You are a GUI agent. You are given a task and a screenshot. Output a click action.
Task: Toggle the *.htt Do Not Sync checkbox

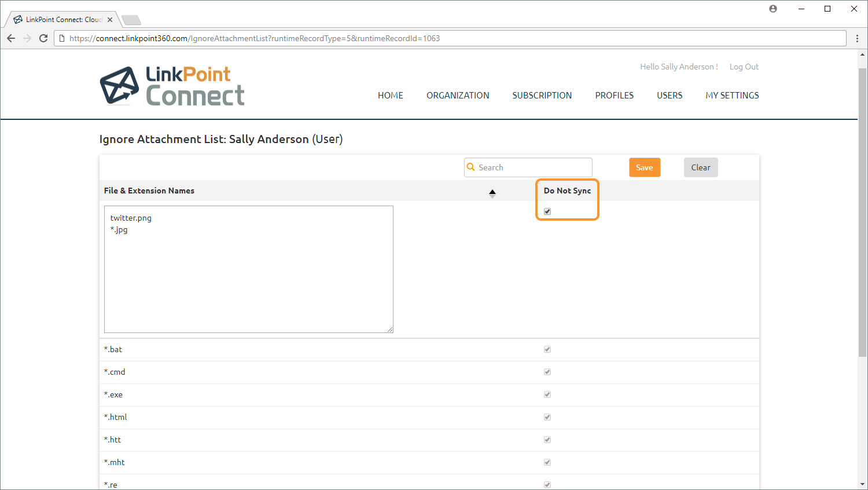tap(547, 440)
